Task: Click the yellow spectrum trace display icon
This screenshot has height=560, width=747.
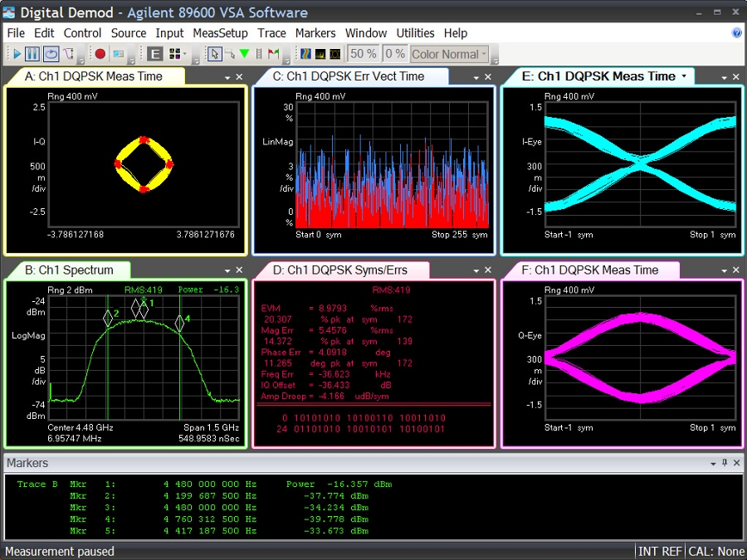Action: [x=320, y=54]
